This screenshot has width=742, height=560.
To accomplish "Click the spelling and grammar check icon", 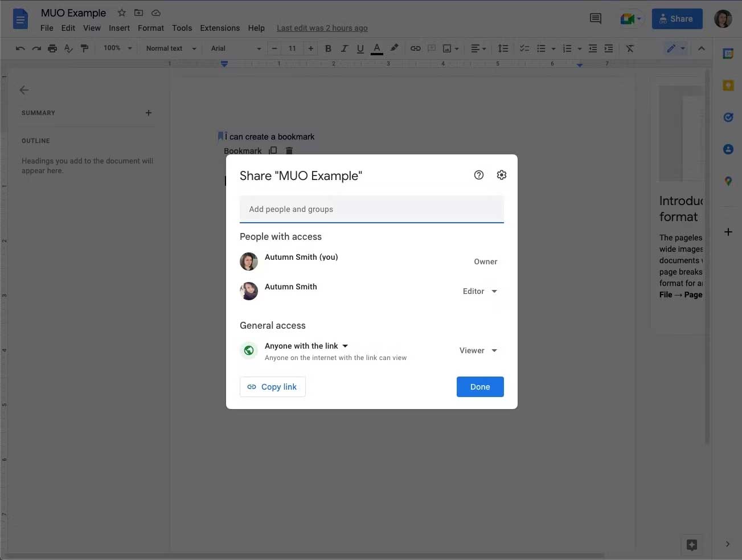I will pos(68,48).
